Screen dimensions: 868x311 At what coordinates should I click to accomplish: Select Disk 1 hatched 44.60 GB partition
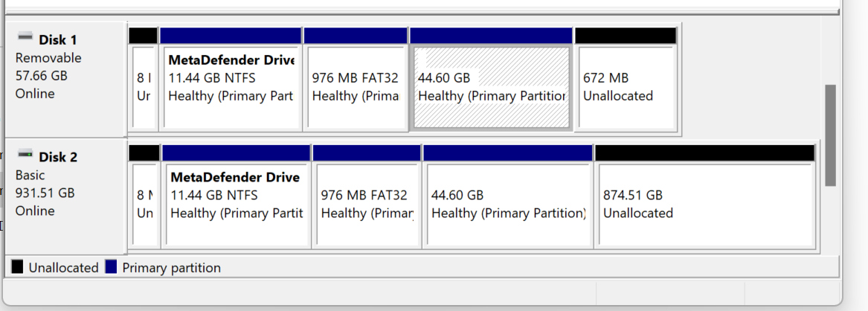pos(491,79)
